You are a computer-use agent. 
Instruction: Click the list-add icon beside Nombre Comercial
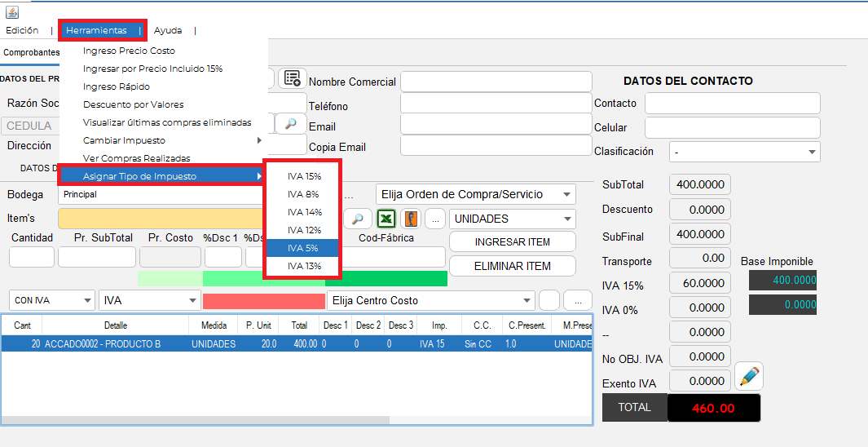point(292,78)
